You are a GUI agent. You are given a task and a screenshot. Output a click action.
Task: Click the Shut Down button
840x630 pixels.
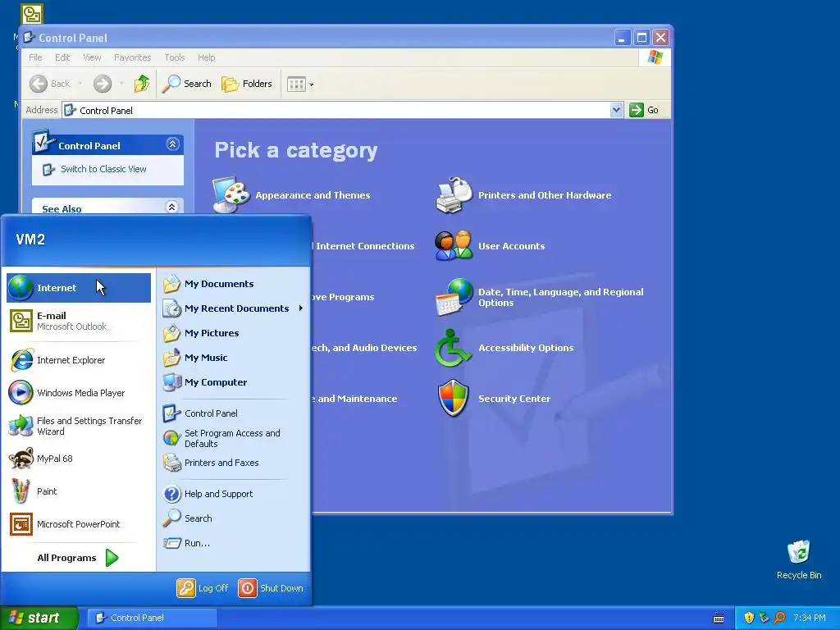click(x=271, y=588)
